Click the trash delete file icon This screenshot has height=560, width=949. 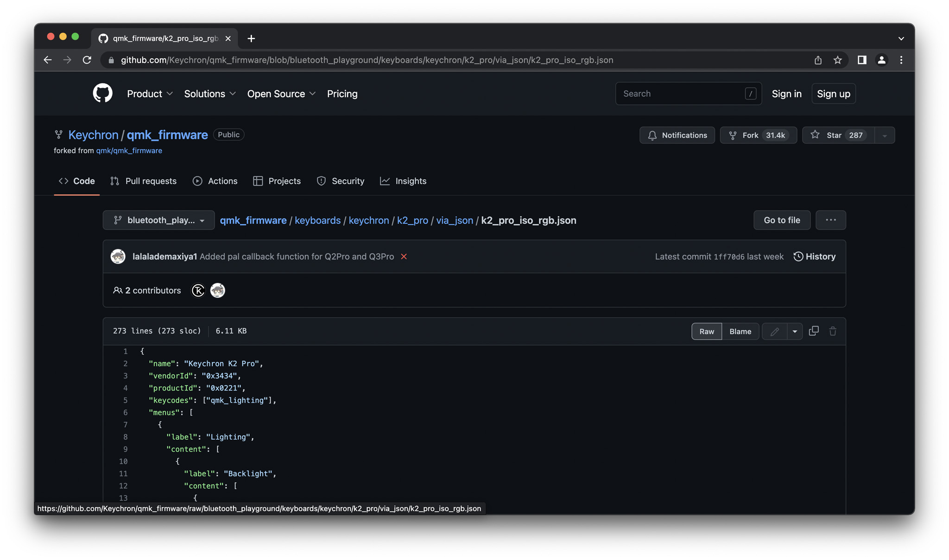pos(833,331)
